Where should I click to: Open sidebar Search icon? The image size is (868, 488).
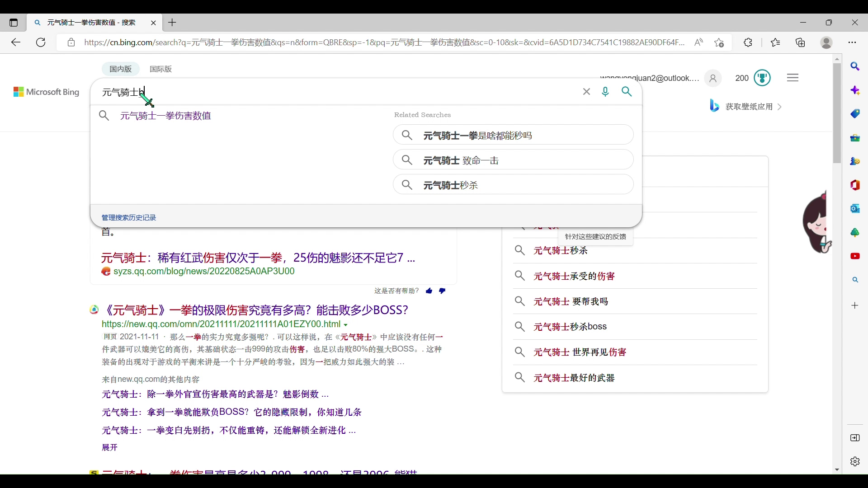(855, 67)
